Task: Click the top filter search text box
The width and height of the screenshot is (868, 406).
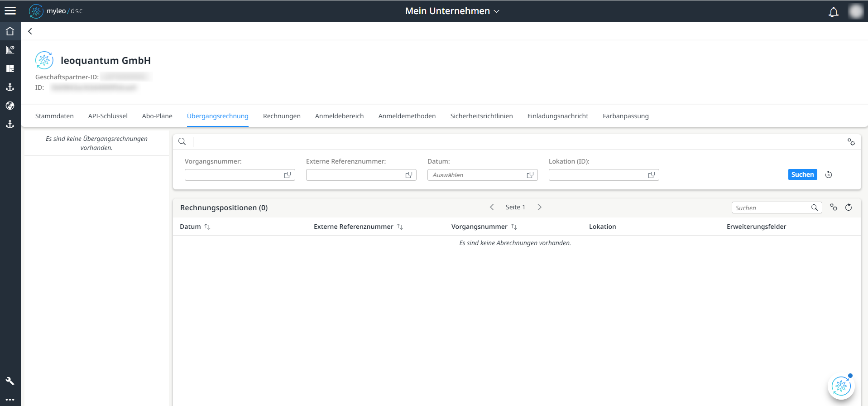Action: pos(518,141)
